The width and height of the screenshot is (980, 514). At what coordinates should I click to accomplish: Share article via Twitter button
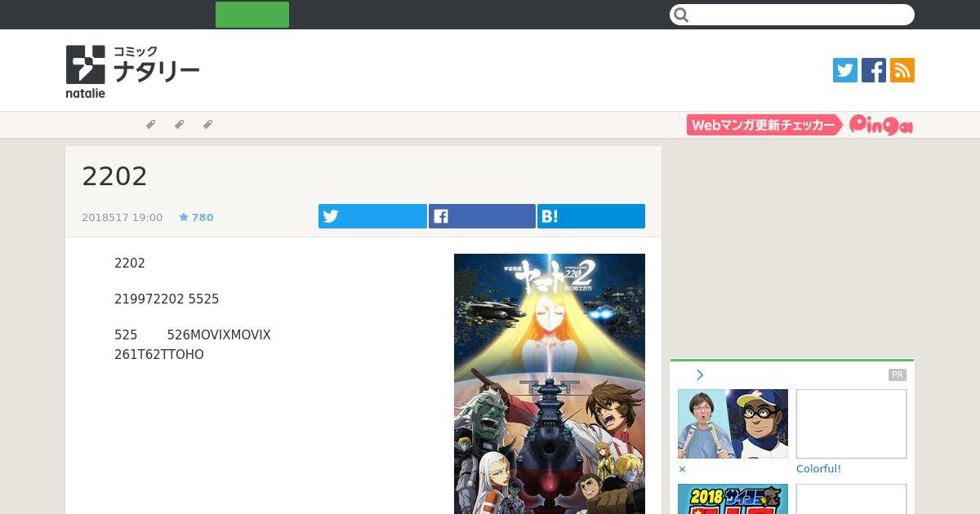pos(372,216)
